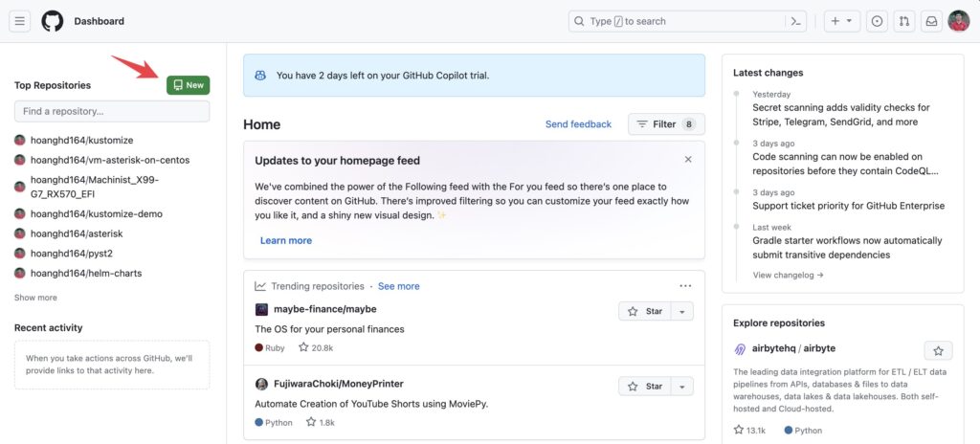Click the 1.8k star count on MoneyPrinter

(320, 423)
